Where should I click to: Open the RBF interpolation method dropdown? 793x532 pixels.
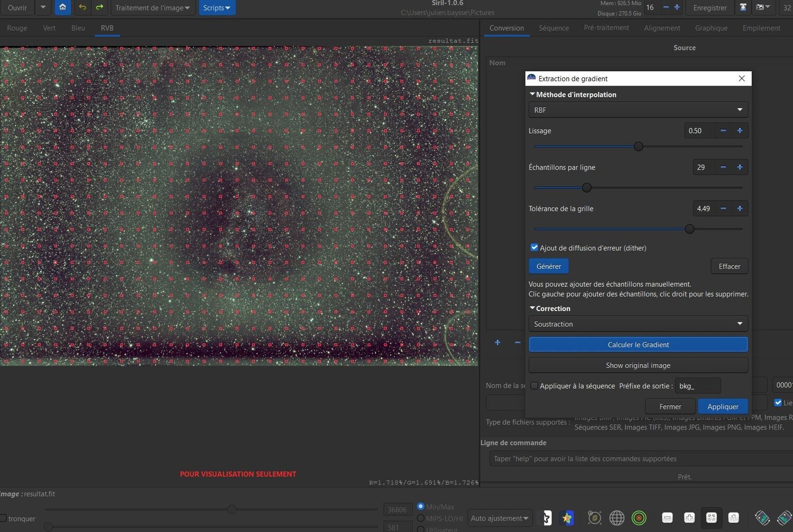[638, 110]
